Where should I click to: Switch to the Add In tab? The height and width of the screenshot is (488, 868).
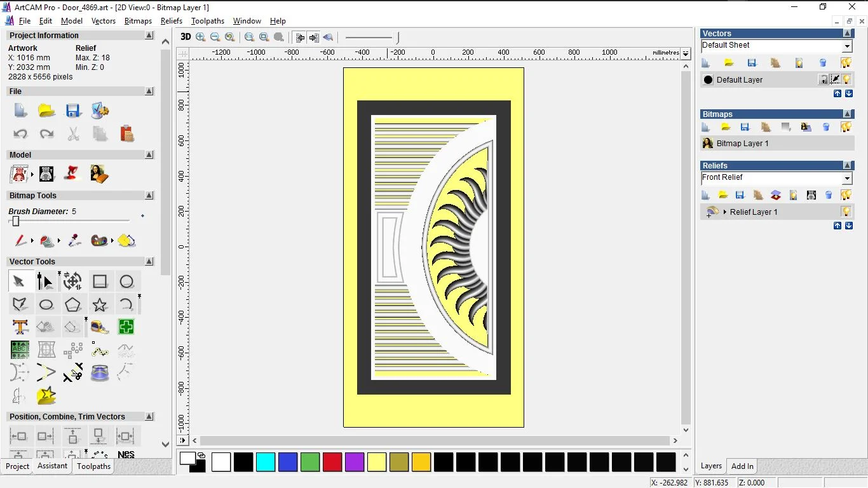(742, 466)
